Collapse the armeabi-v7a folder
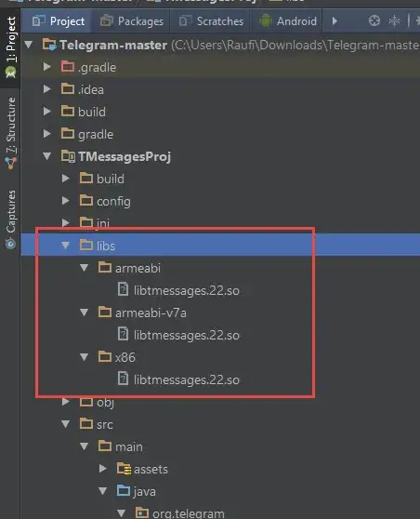The width and height of the screenshot is (420, 519). (85, 313)
